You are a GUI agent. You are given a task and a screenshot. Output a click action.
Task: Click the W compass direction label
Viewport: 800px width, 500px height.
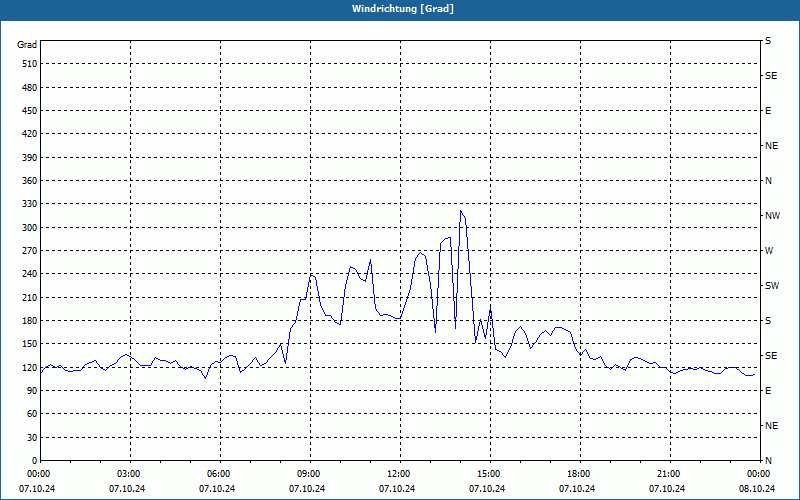(x=769, y=251)
